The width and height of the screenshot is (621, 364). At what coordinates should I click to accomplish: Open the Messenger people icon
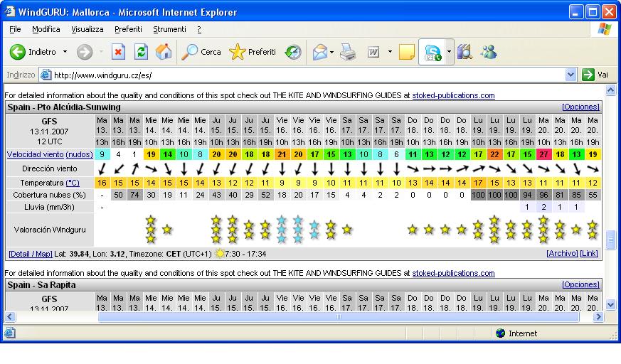pyautogui.click(x=489, y=52)
